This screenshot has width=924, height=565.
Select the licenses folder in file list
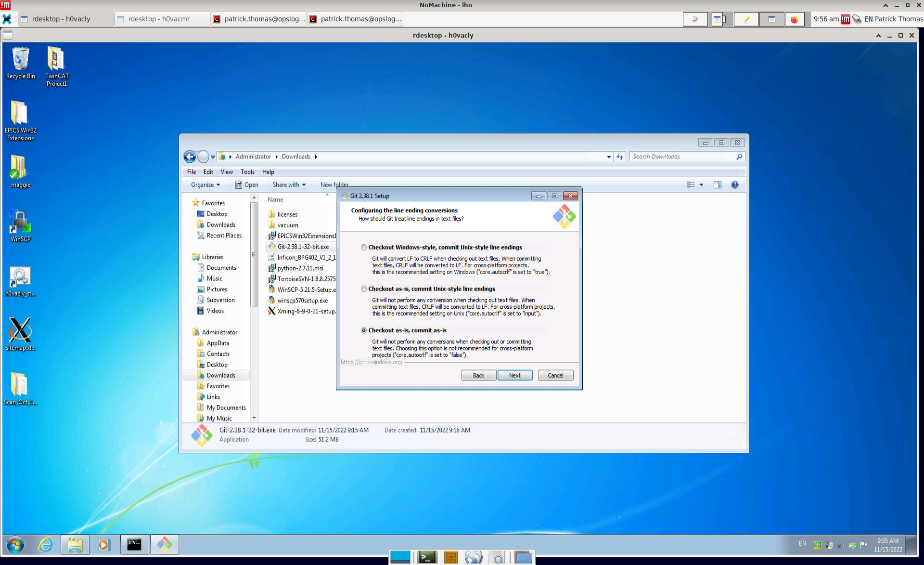tap(282, 214)
